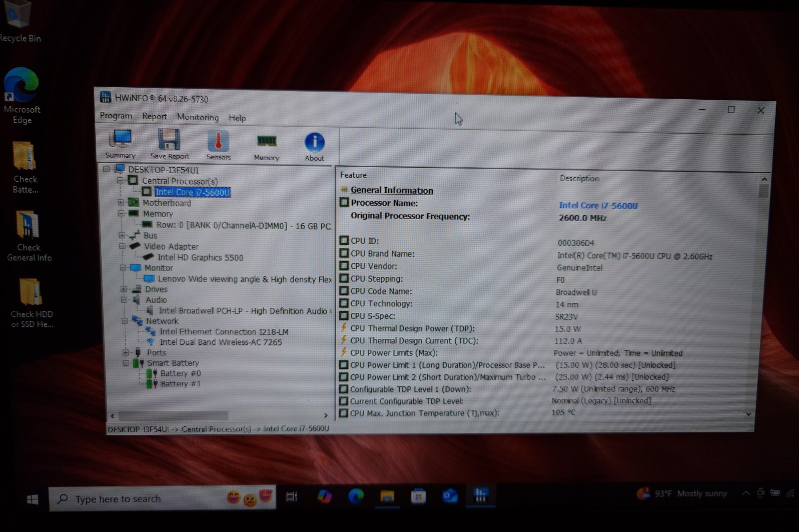Select the Row: 0 memory bank entry
Image resolution: width=799 pixels, height=532 pixels.
coord(243,226)
